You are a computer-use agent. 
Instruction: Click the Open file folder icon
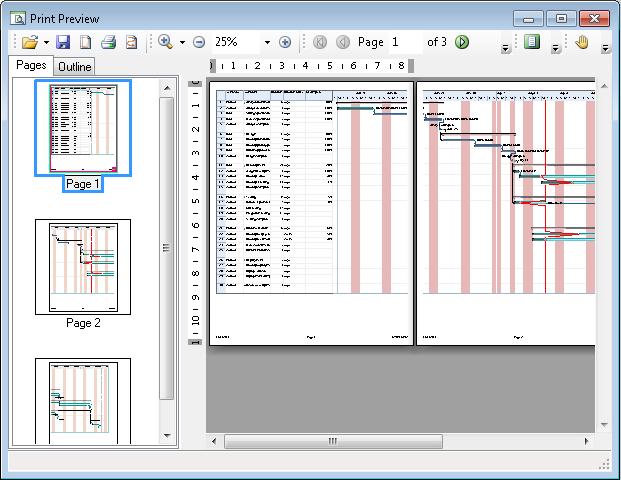(29, 42)
